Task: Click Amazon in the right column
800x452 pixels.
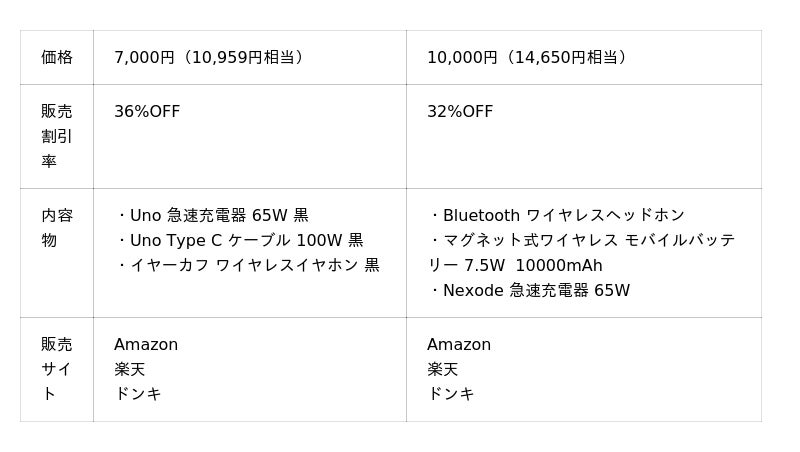Action: (459, 344)
